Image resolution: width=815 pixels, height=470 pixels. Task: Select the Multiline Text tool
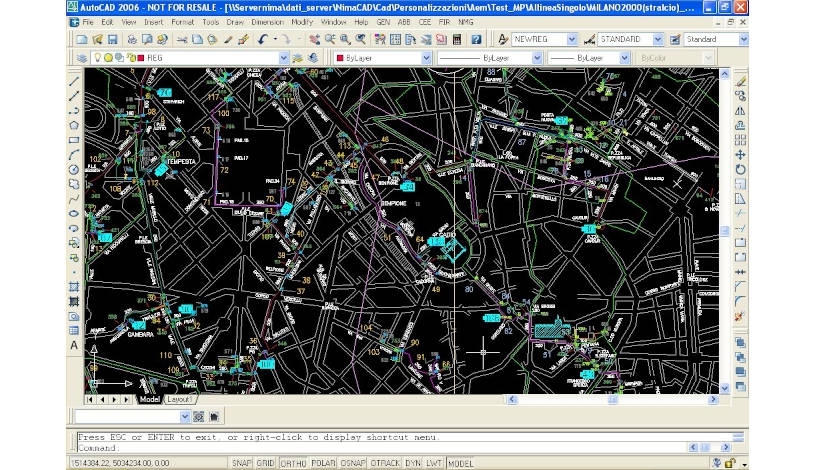tap(74, 345)
